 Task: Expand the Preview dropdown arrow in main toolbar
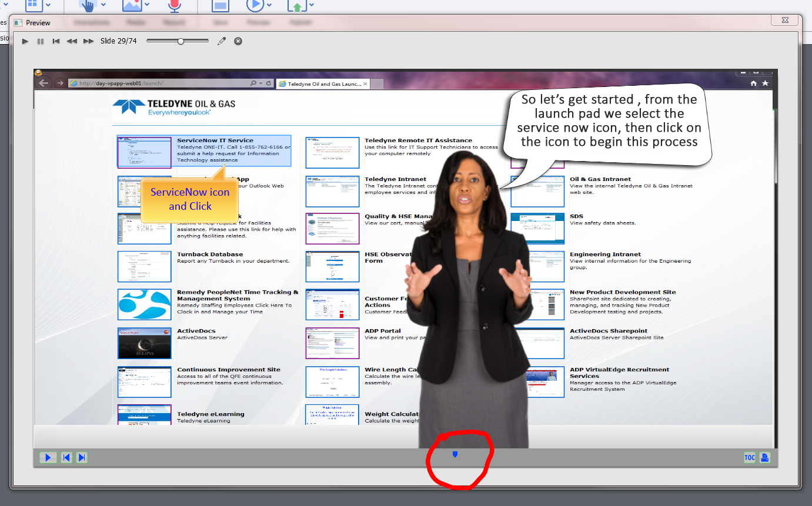(x=269, y=5)
